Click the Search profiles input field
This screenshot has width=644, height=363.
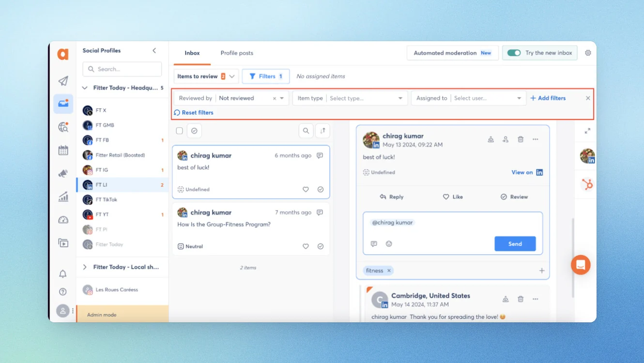coord(122,69)
